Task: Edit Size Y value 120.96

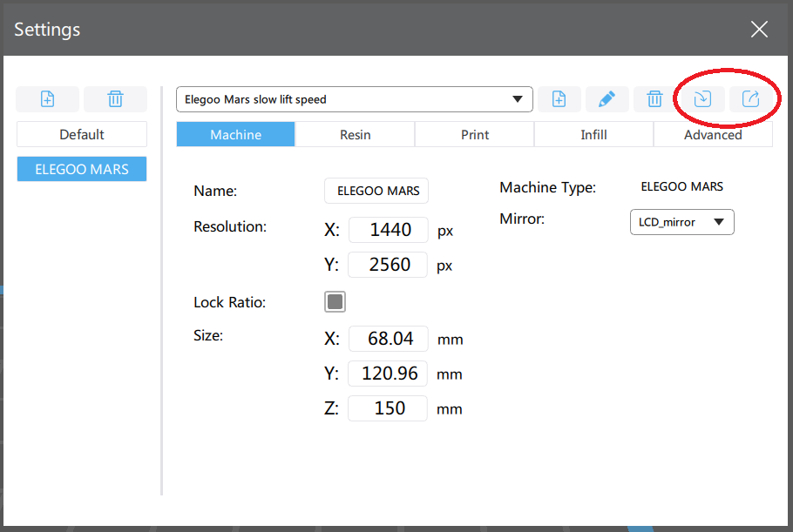Action: point(388,373)
